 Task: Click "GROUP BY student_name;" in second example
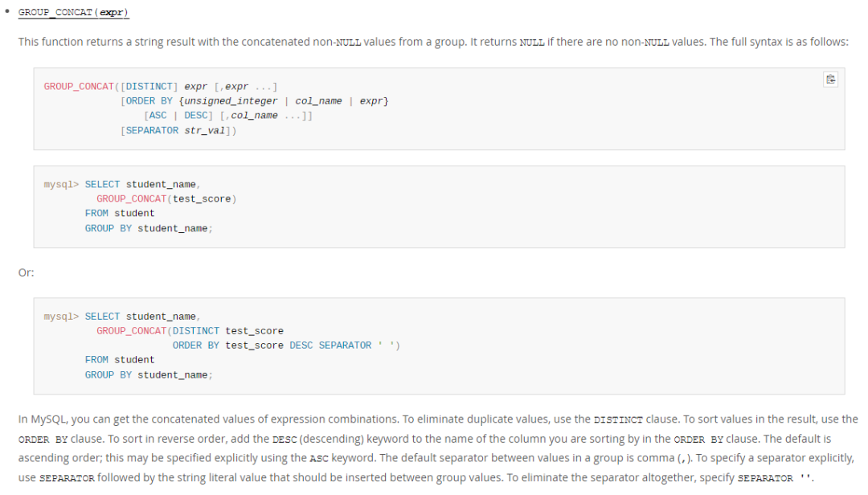coord(149,374)
